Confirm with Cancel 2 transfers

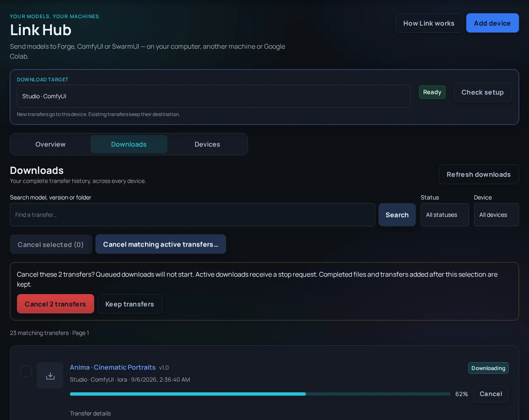[x=55, y=304]
